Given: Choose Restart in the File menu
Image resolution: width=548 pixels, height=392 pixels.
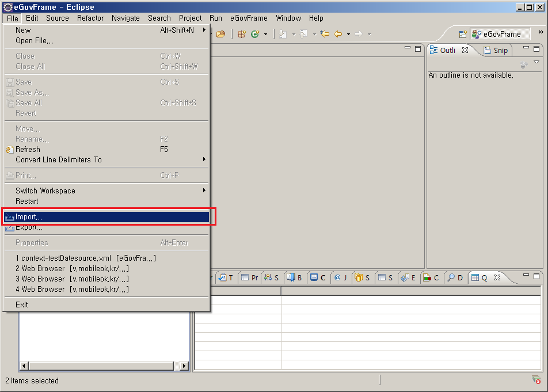Looking at the screenshot, I should pos(27,201).
